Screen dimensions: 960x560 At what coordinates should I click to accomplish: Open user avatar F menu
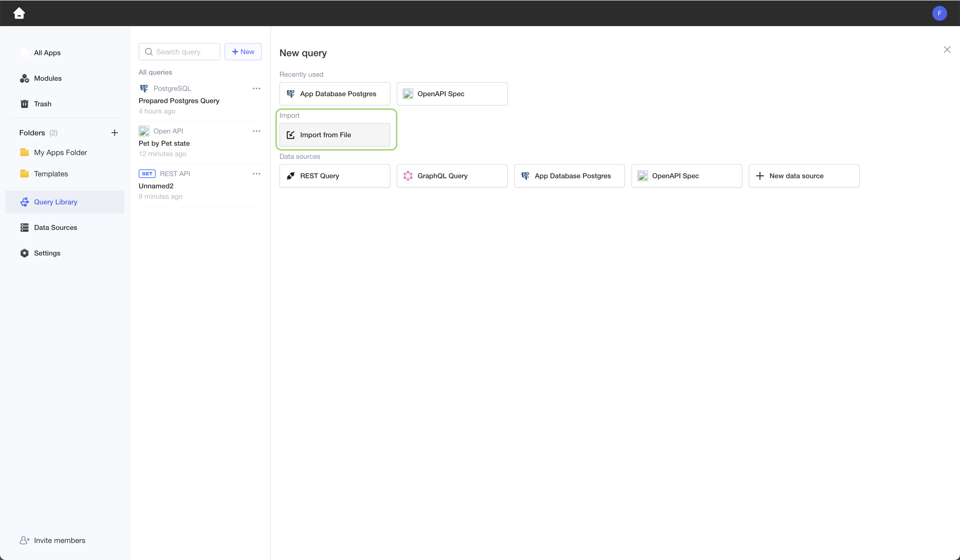[x=939, y=13]
